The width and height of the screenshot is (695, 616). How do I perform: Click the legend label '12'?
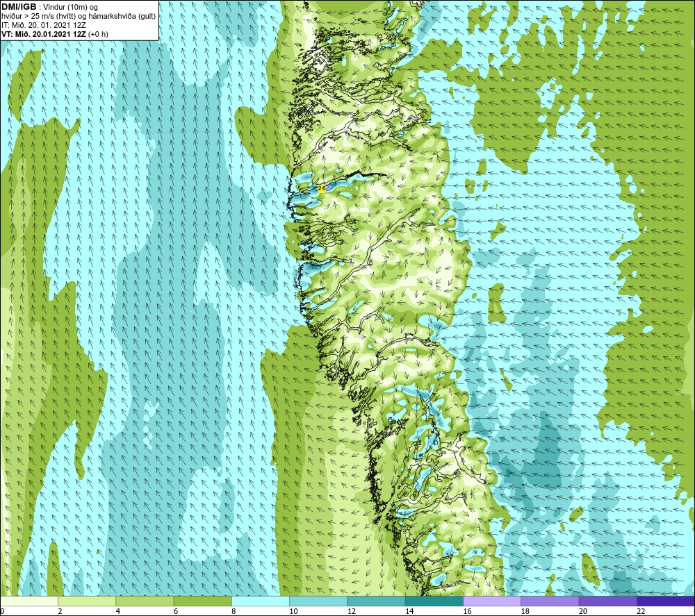352,612
